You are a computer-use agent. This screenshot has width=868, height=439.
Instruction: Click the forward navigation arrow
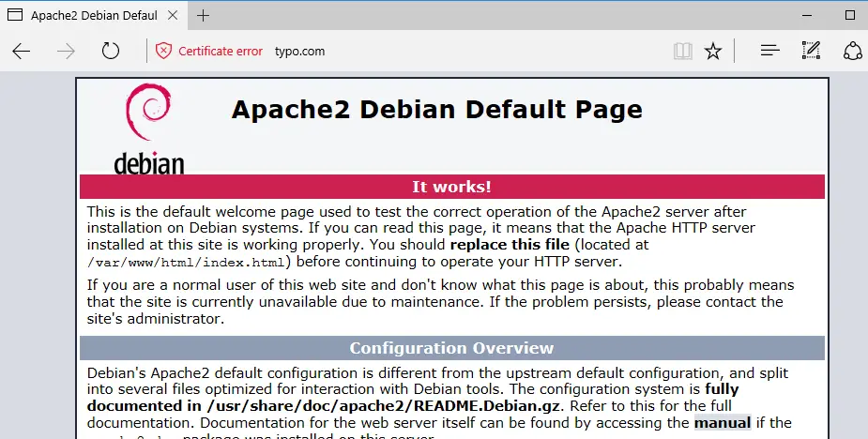point(66,52)
